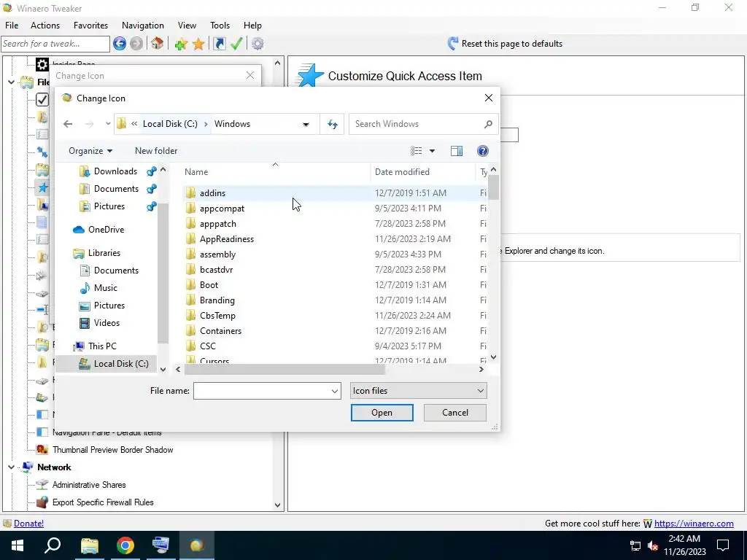Select Local Disk (C:) in navigation pane
747x560 pixels.
tap(106, 364)
